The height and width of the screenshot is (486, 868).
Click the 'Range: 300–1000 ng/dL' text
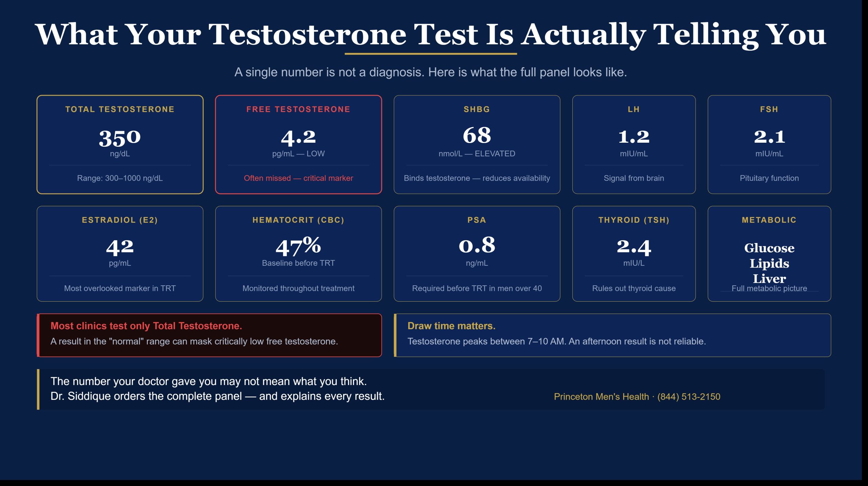point(120,178)
